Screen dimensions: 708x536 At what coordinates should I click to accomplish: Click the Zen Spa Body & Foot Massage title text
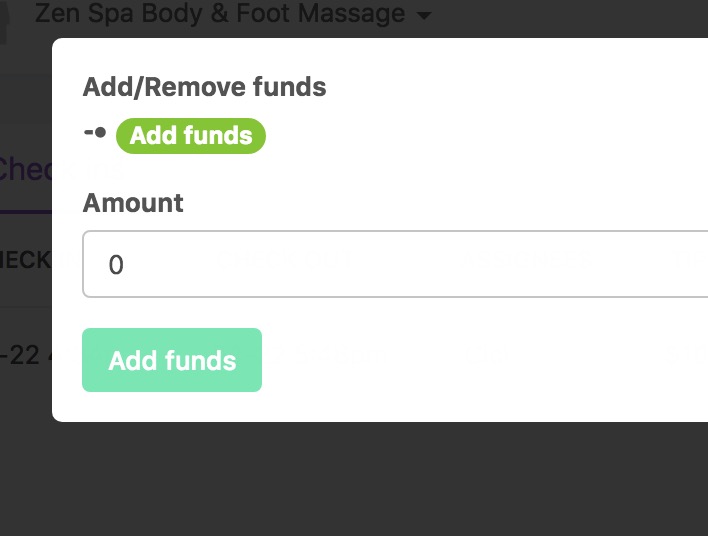(220, 14)
